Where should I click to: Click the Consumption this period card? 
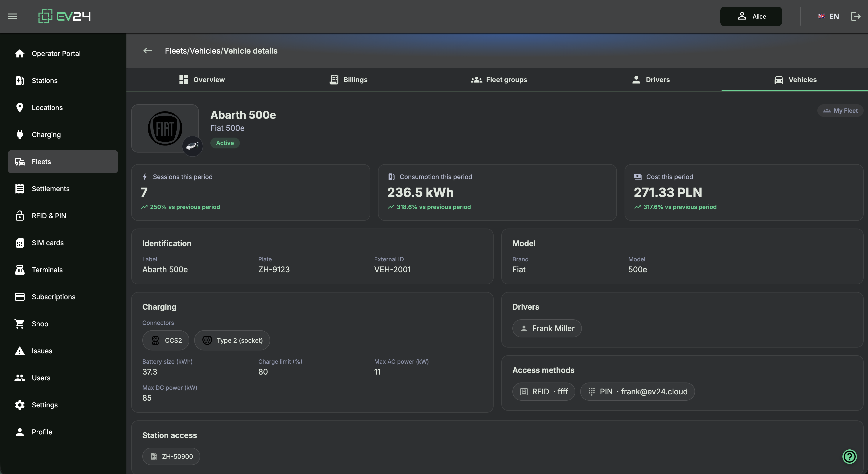(497, 193)
